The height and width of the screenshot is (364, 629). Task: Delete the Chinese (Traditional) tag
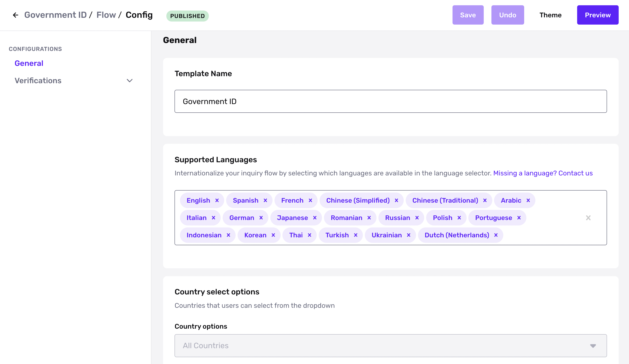tap(485, 200)
